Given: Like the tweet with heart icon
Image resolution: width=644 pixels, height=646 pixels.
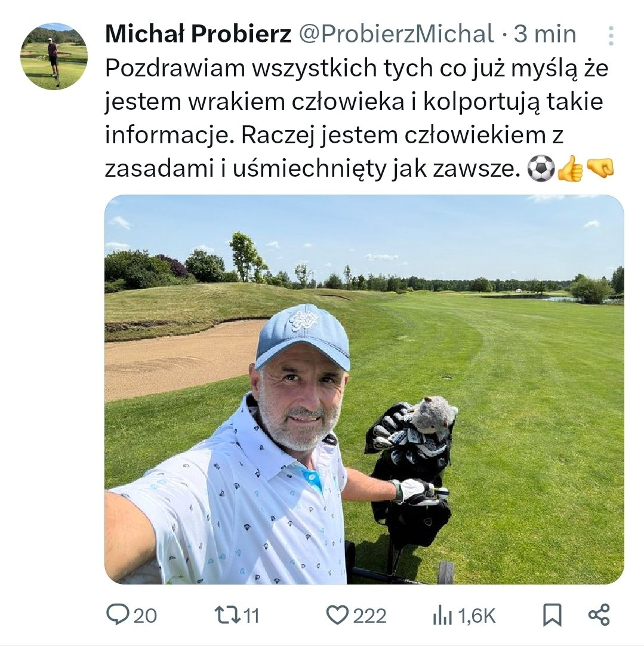Looking at the screenshot, I should (337, 615).
